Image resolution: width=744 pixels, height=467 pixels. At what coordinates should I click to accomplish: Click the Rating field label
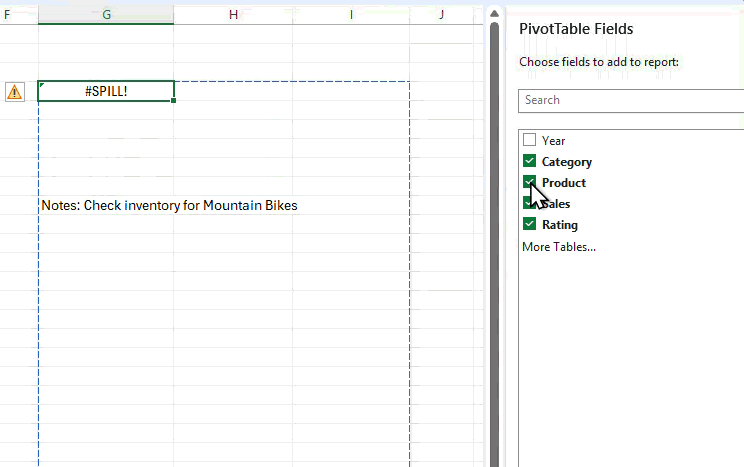(560, 224)
